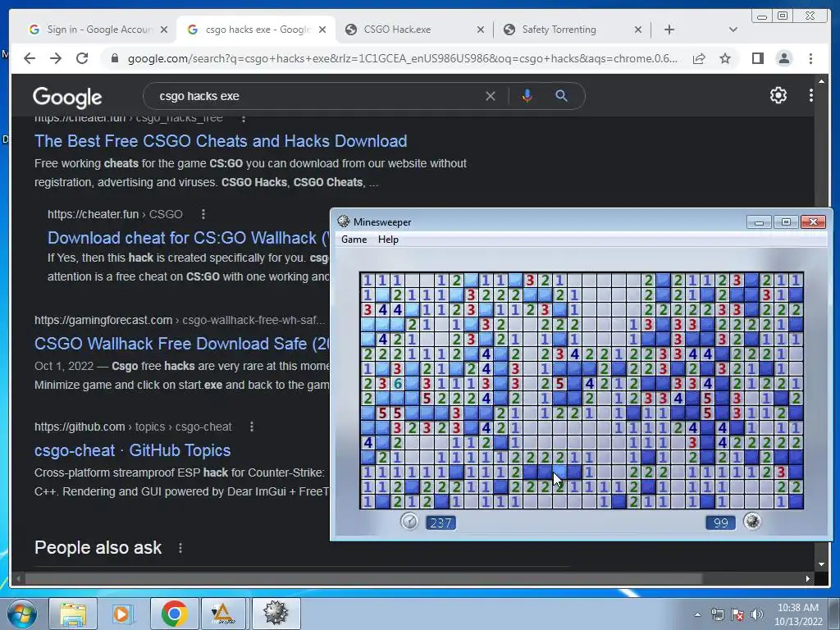Viewport: 840px width, 630px height.
Task: Show hidden tray icons arrow
Action: click(x=697, y=614)
